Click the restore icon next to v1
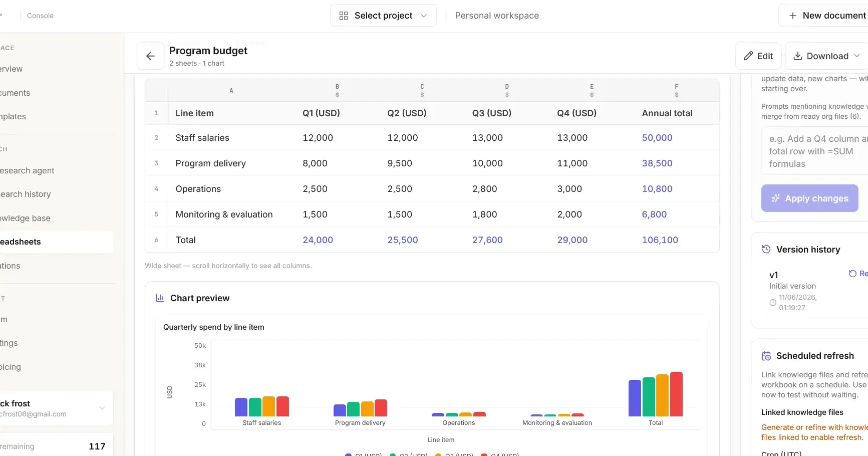Screen dimensions: 868x456 coord(852,274)
